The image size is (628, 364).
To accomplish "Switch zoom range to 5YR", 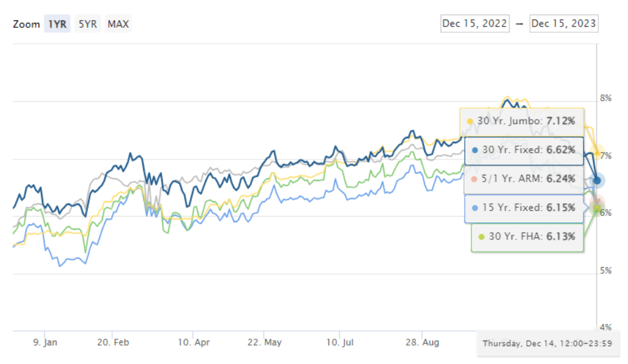I will (x=88, y=24).
